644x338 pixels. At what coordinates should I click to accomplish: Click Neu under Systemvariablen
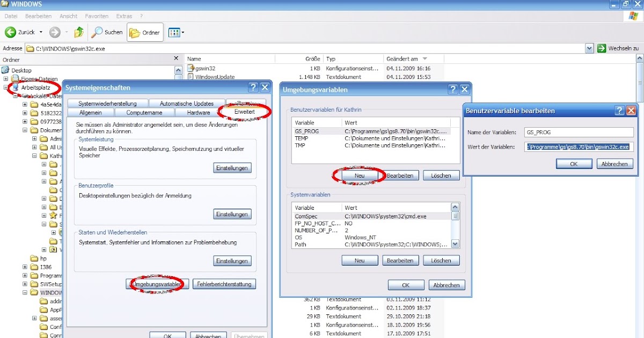coord(360,260)
